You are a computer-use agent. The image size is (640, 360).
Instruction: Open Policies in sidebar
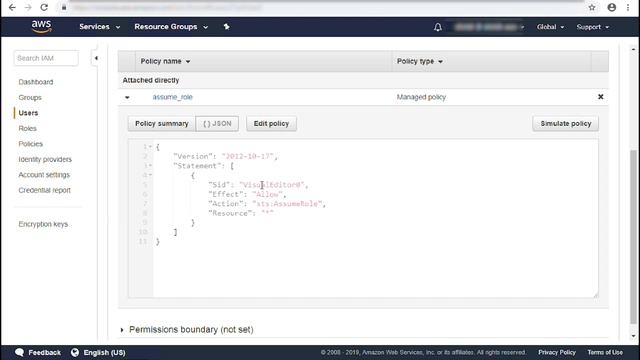pos(30,144)
